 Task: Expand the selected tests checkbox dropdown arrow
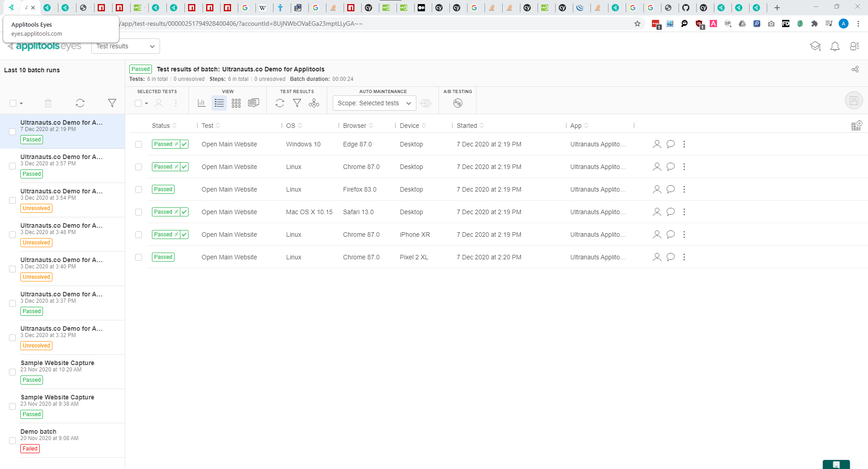[x=146, y=103]
